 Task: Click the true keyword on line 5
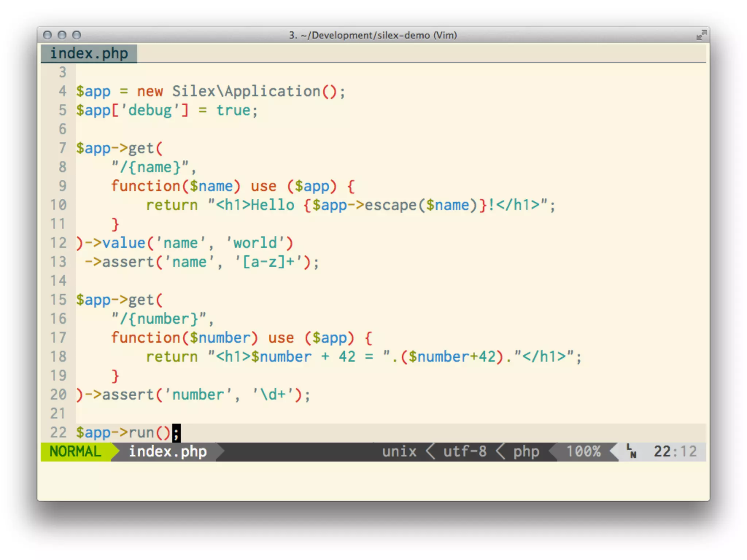coord(233,110)
